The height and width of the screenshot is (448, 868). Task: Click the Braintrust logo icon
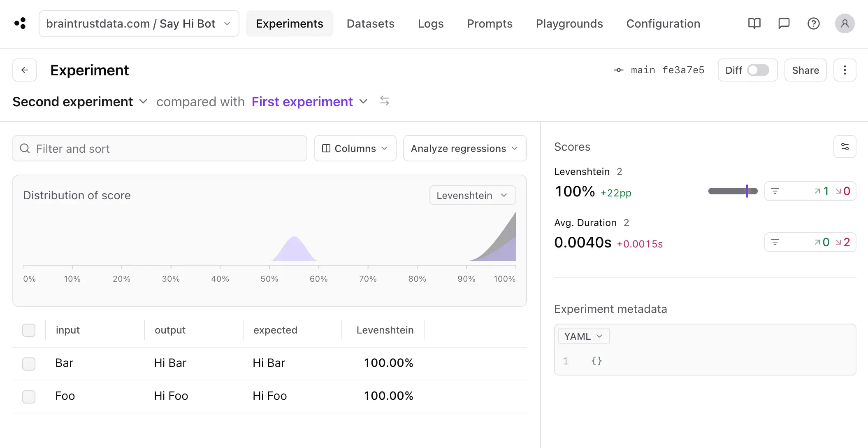[x=20, y=23]
